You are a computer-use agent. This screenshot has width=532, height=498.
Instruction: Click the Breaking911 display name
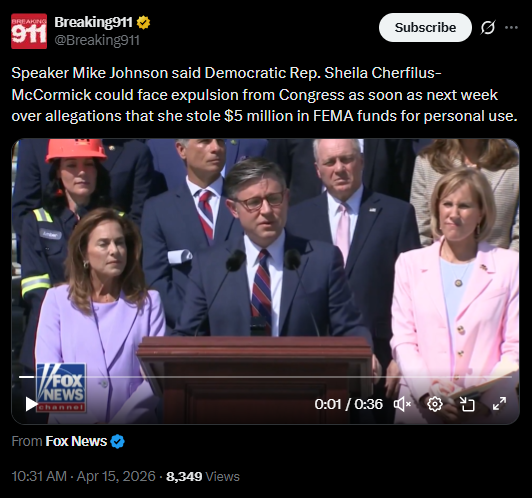pos(93,22)
